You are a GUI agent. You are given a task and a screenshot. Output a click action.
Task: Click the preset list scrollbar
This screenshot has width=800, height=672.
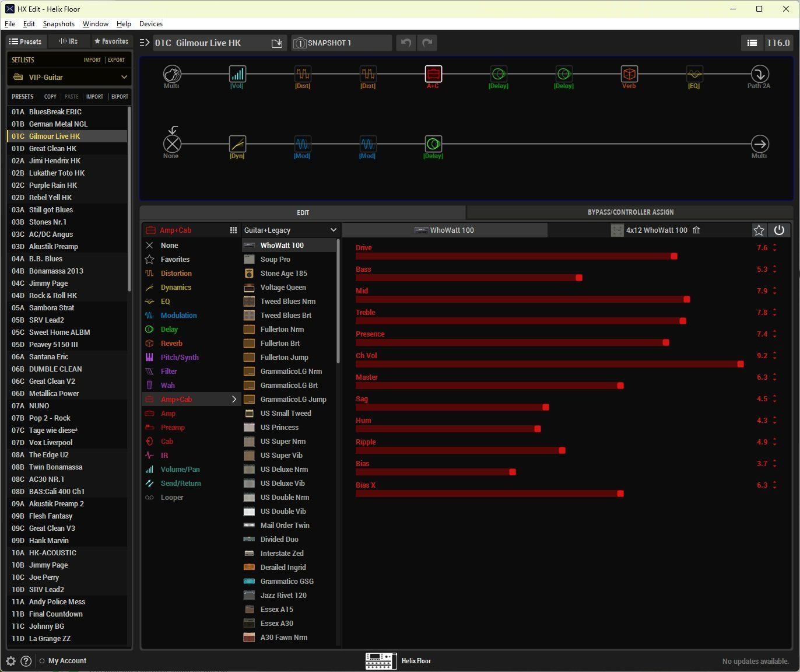[x=129, y=198]
